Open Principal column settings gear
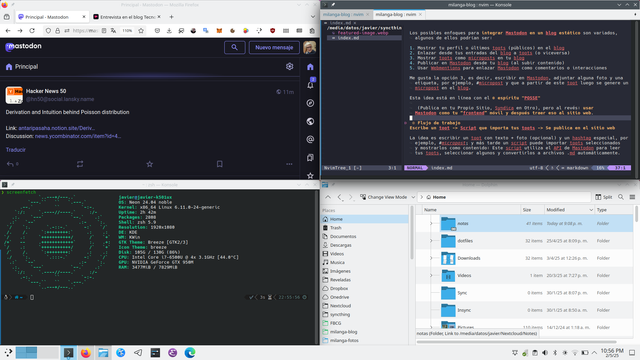Viewport: 640px width, 360px height. point(289,67)
